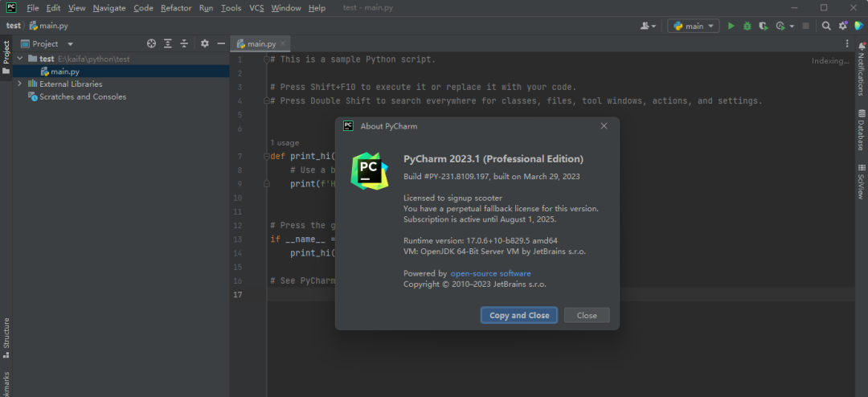Select the main.py editor tab
868x397 pixels.
[x=260, y=43]
